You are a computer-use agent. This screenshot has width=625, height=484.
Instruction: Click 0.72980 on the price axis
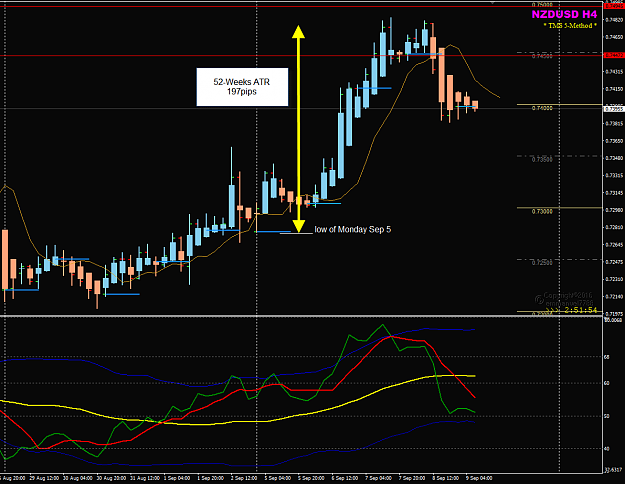[614, 210]
